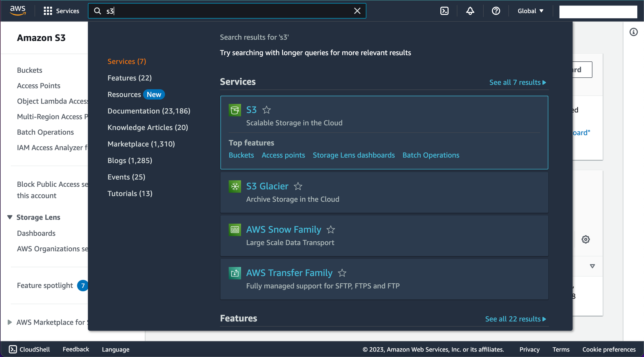Open the Terms footer link

[x=561, y=349]
